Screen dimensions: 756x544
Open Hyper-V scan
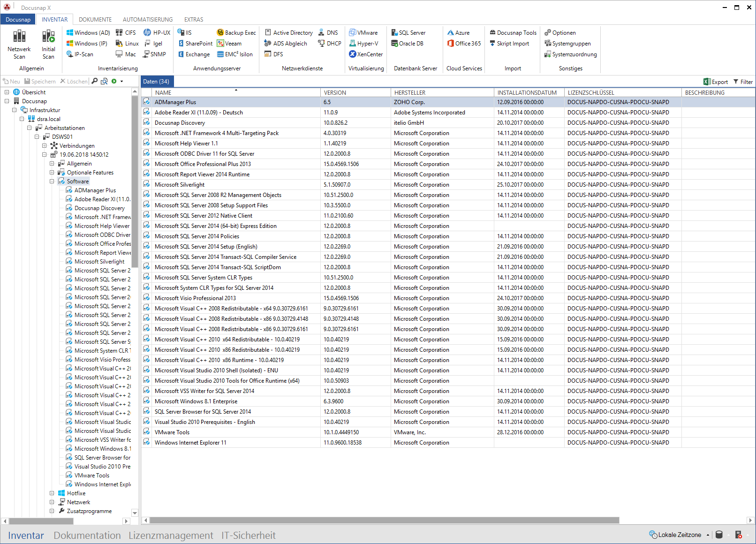[363, 44]
